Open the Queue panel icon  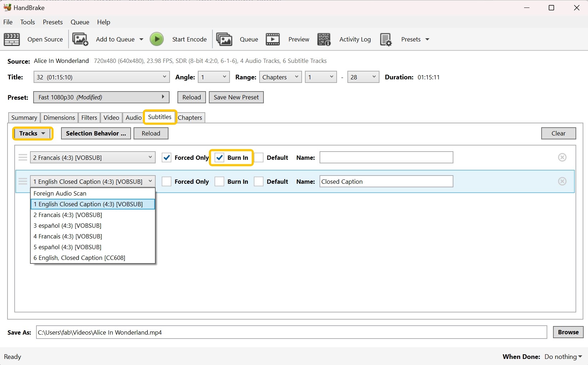pos(224,39)
